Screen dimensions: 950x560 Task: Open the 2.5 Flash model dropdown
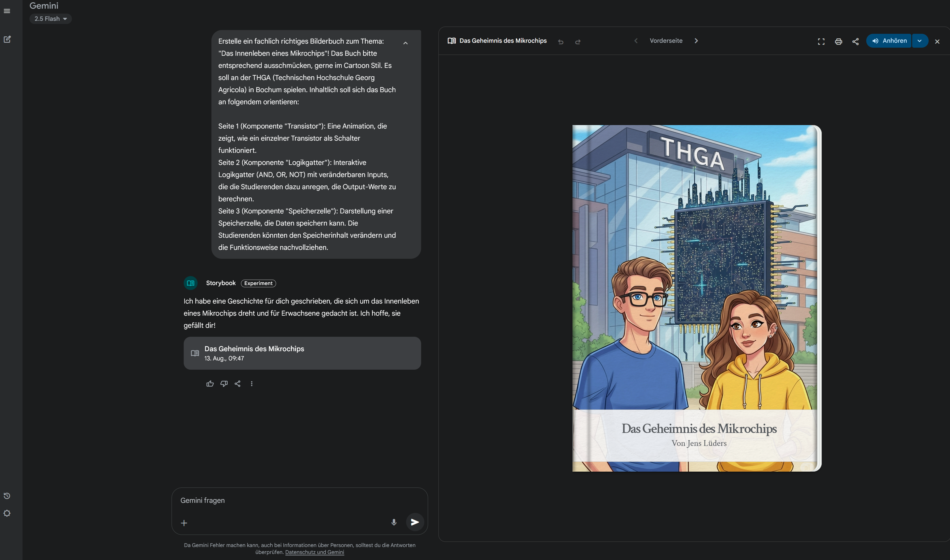click(51, 18)
